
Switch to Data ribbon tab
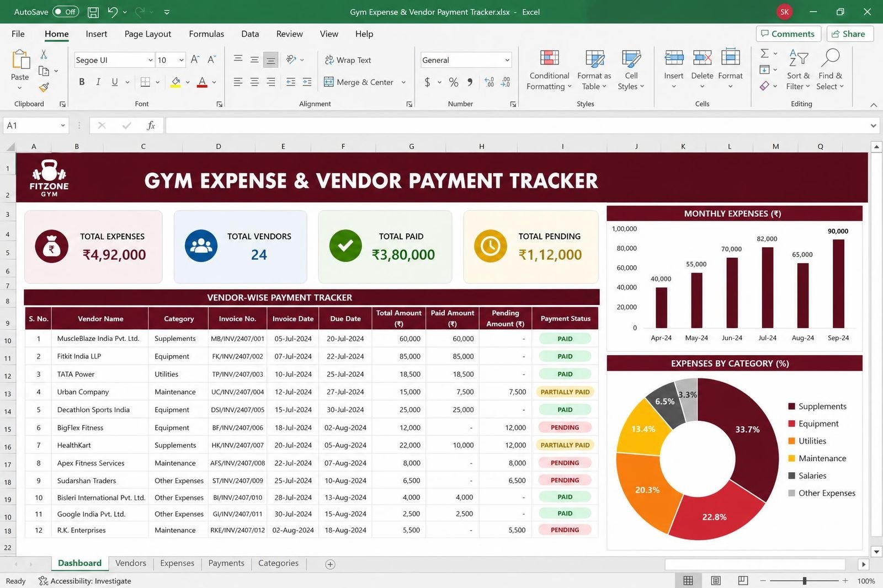[x=250, y=34]
